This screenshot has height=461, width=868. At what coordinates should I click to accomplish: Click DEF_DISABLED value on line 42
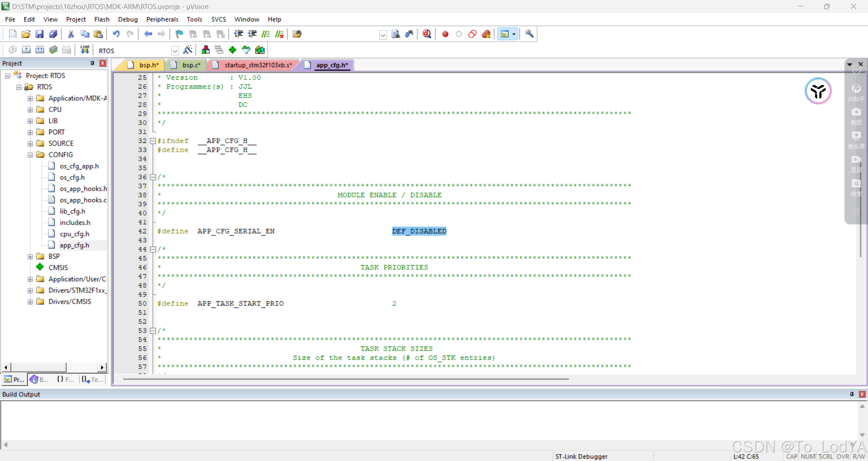pos(419,231)
